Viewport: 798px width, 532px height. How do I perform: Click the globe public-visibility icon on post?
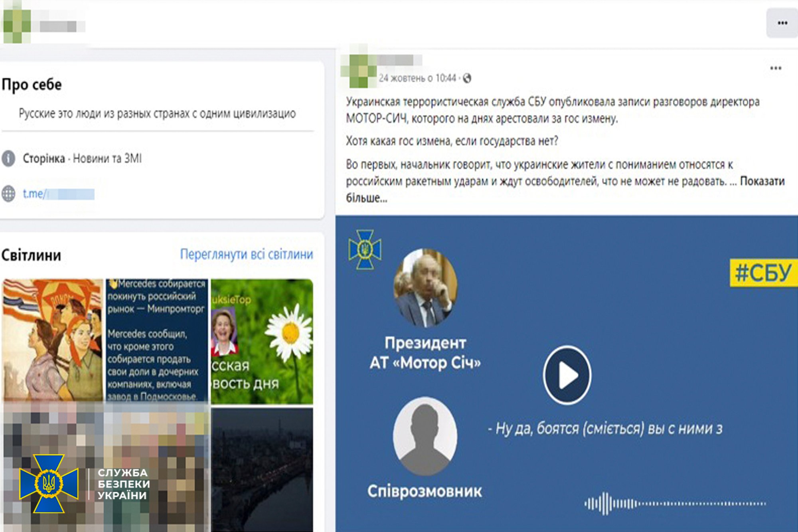(467, 78)
